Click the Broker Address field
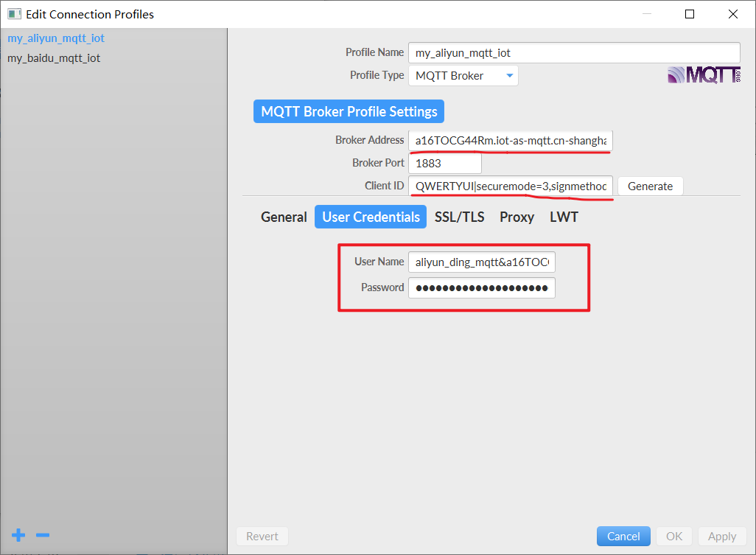The height and width of the screenshot is (555, 756). tap(511, 140)
